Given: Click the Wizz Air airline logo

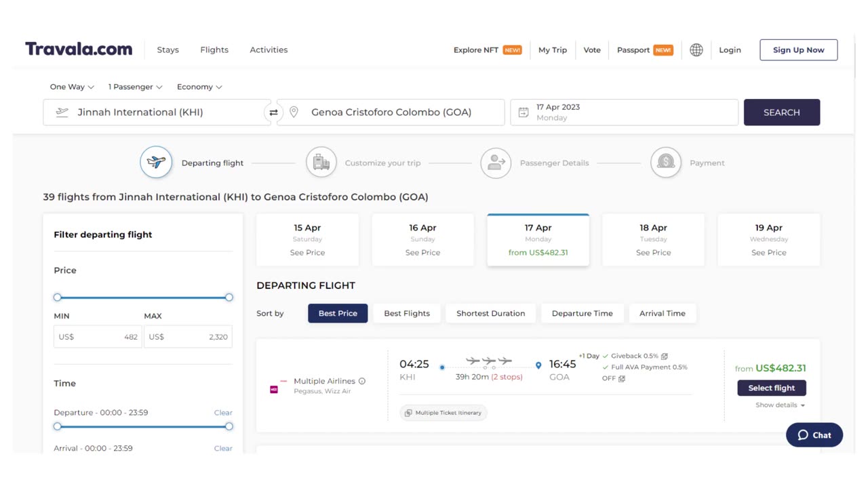Looking at the screenshot, I should click(x=274, y=390).
